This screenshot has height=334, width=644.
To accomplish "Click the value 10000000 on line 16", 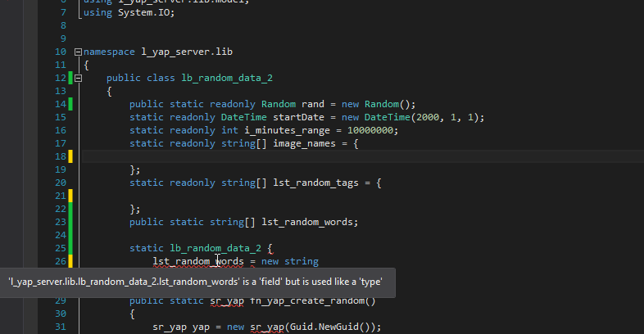I will point(370,130).
